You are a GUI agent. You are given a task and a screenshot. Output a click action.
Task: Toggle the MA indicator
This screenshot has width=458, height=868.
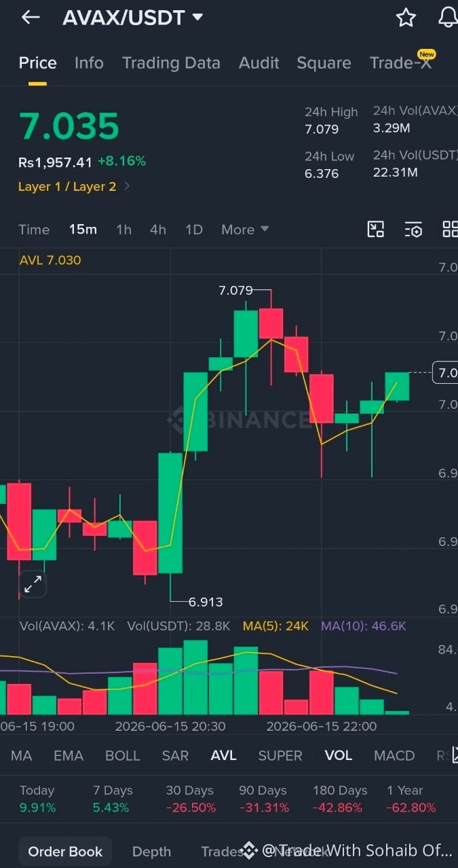pos(21,755)
